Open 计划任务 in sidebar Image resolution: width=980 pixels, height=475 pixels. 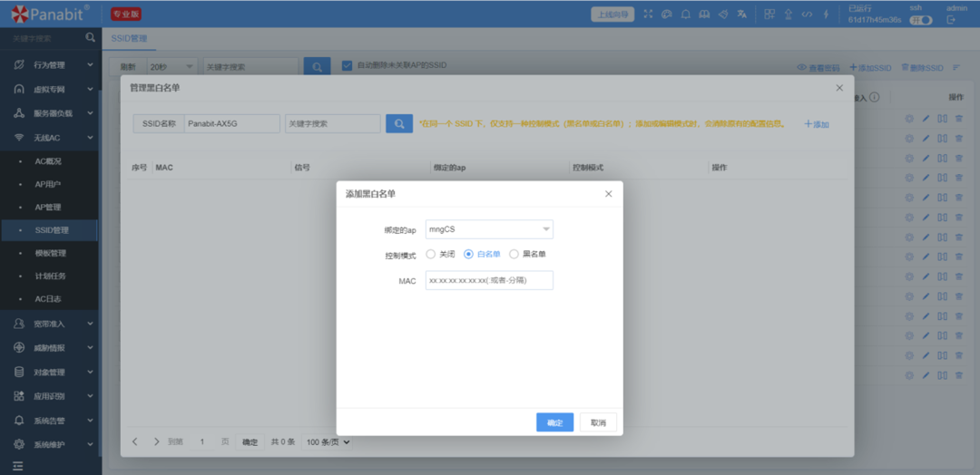[49, 276]
